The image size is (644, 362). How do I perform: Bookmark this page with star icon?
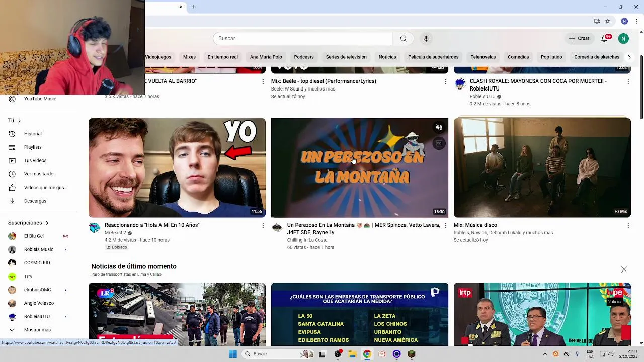(x=608, y=21)
